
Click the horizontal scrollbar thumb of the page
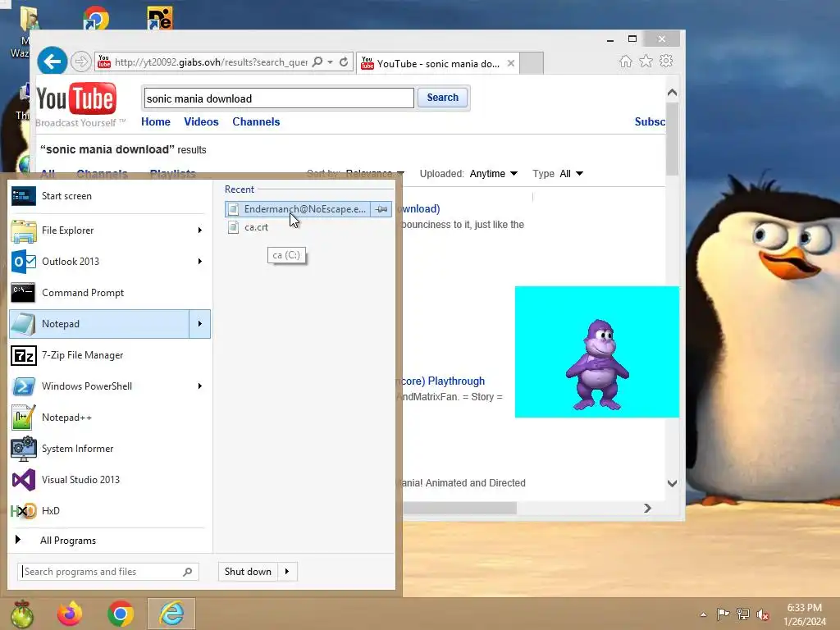pyautogui.click(x=459, y=508)
